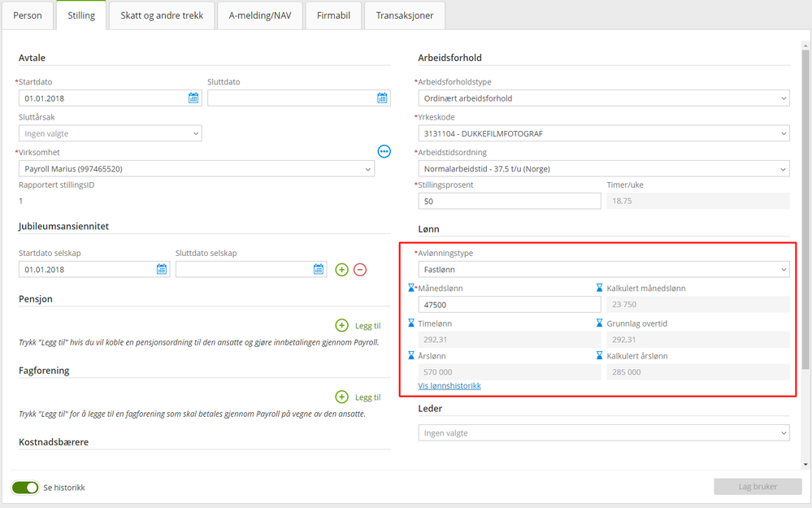Open the Yrkeskode dropdown
Image resolution: width=812 pixels, height=508 pixels.
coord(604,133)
